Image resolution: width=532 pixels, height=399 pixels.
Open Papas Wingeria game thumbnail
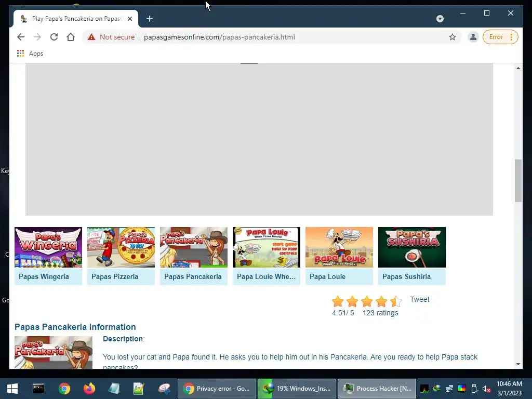(48, 247)
